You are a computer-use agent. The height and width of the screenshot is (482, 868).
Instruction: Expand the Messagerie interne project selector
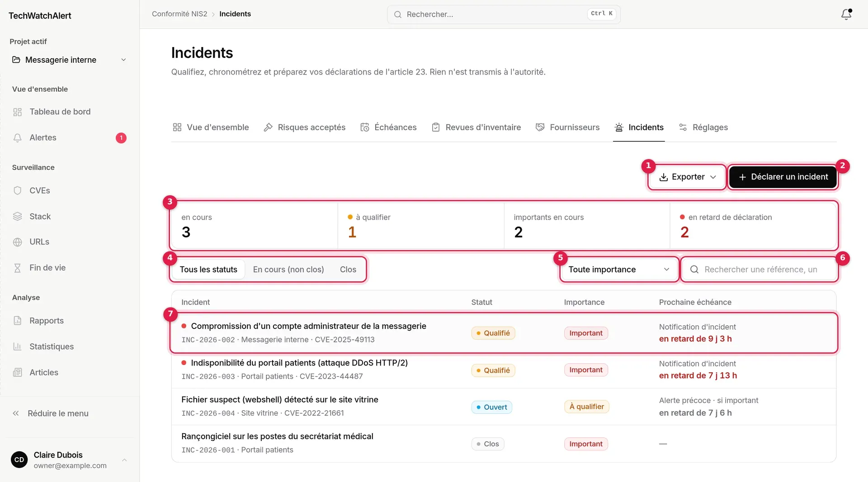click(x=69, y=60)
